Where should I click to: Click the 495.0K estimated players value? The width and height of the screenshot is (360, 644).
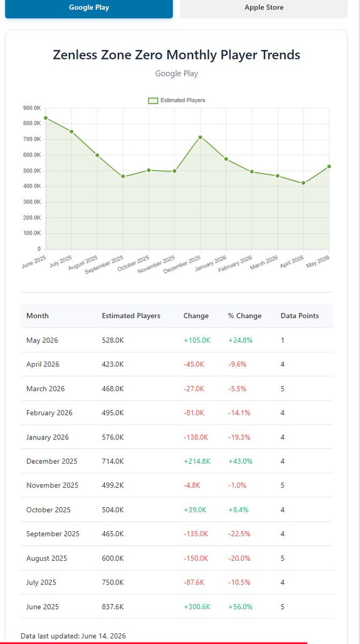click(113, 413)
